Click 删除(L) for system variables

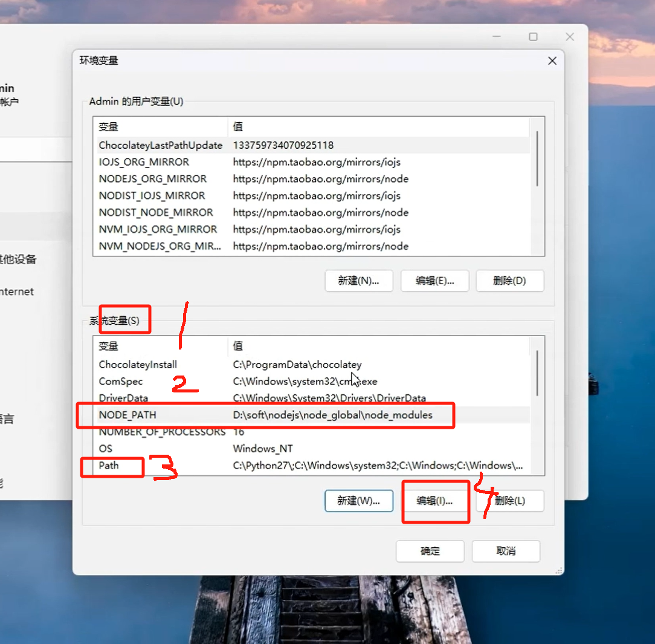509,501
